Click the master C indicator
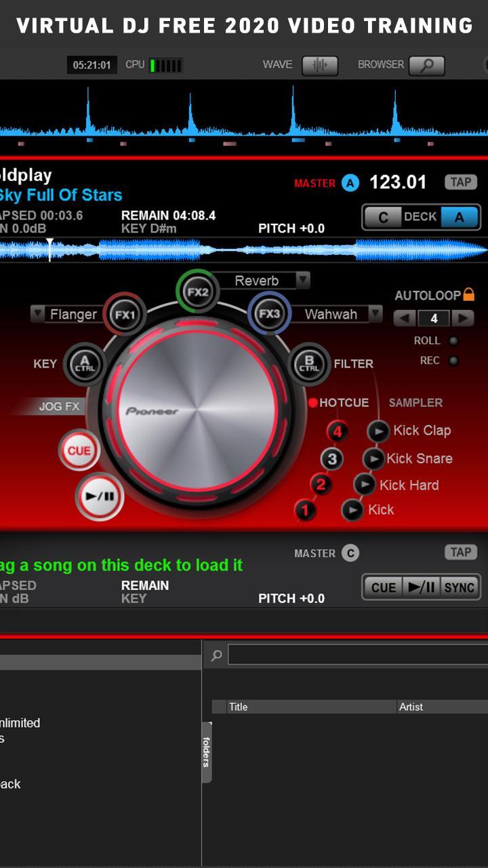This screenshot has width=488, height=868. (350, 553)
